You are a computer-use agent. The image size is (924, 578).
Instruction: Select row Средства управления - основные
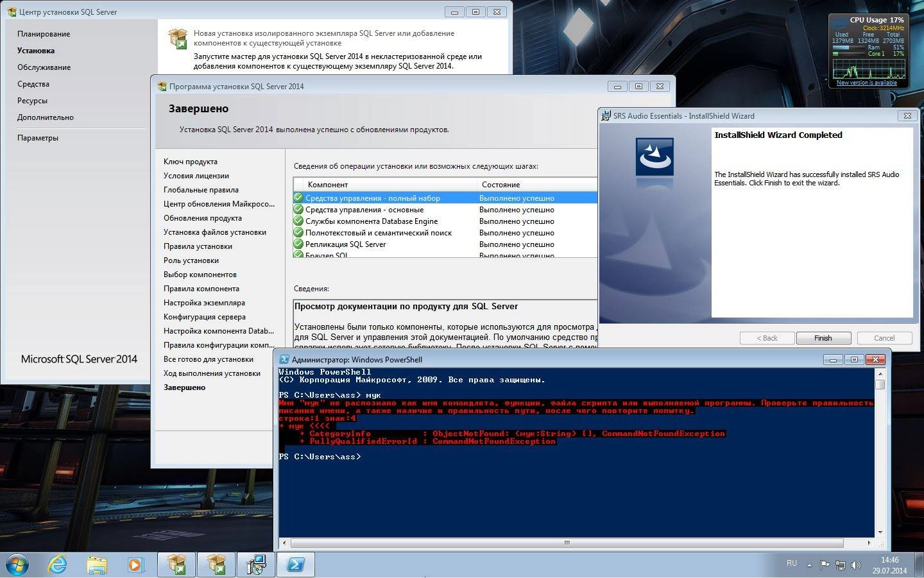click(x=445, y=210)
